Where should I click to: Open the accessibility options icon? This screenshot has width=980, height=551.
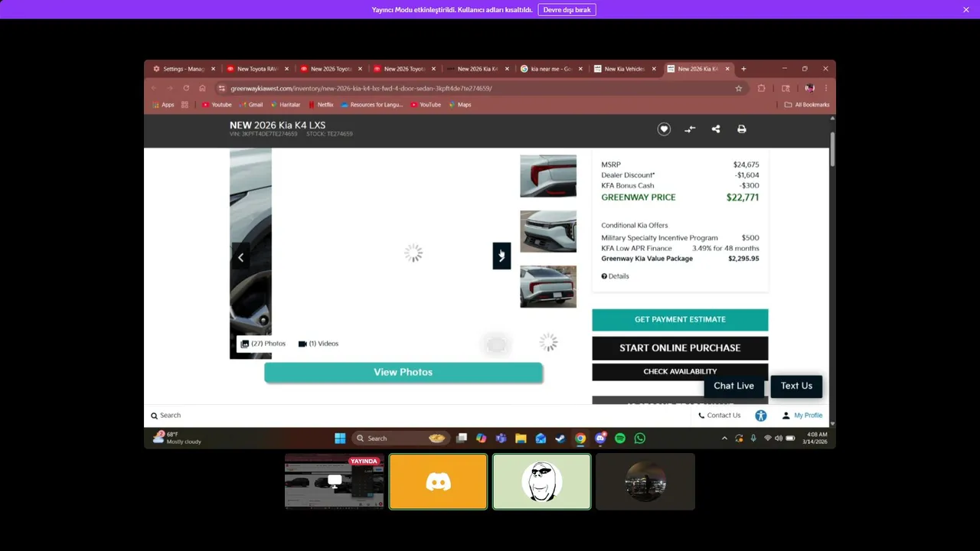coord(760,416)
